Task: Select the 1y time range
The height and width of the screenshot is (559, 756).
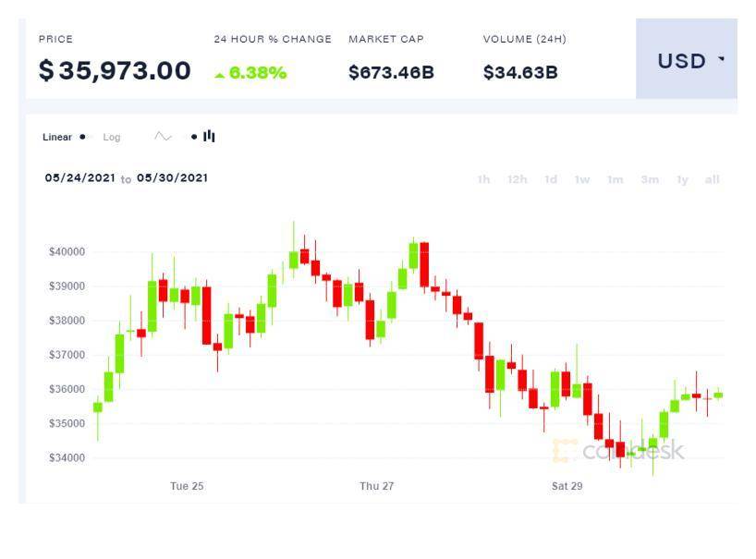Action: pyautogui.click(x=683, y=181)
